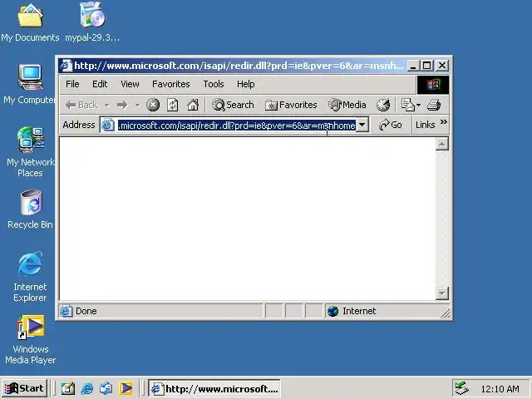Click the Go button
Screen dimensions: 532x399
click(x=391, y=125)
